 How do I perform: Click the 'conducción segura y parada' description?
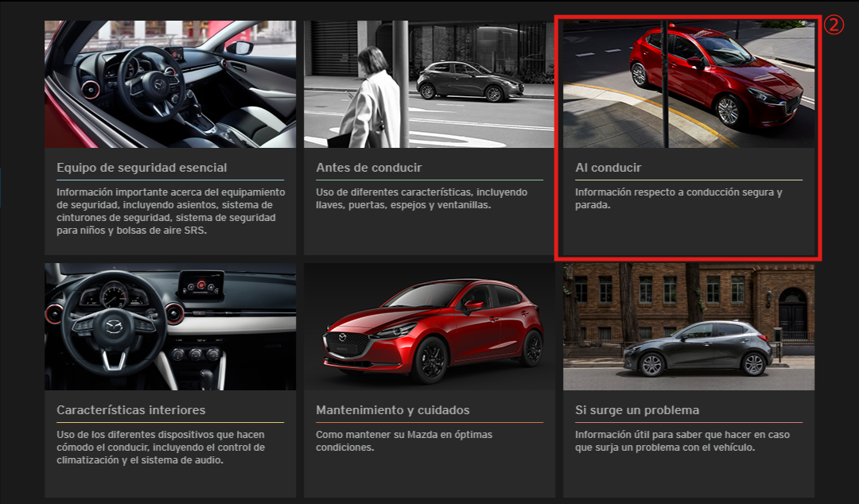[678, 199]
